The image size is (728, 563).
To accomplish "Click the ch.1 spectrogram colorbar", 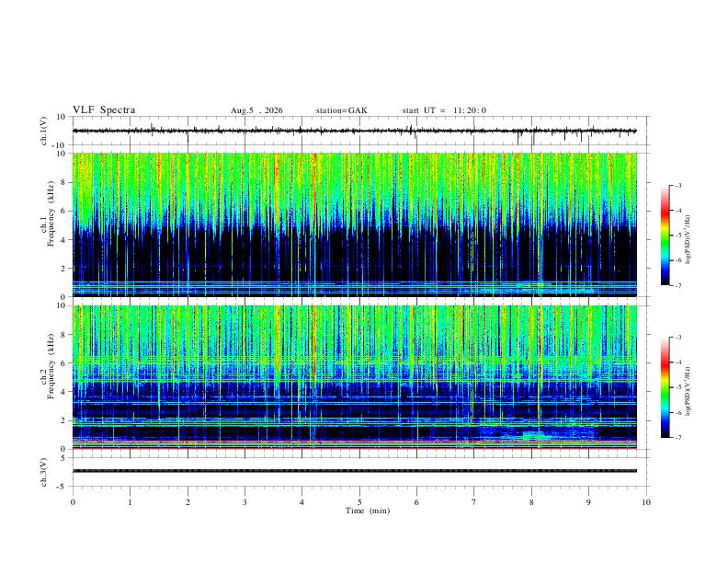I will pos(665,236).
